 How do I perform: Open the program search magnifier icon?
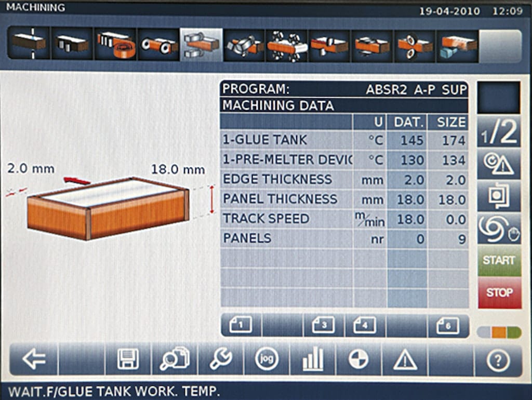(x=174, y=359)
